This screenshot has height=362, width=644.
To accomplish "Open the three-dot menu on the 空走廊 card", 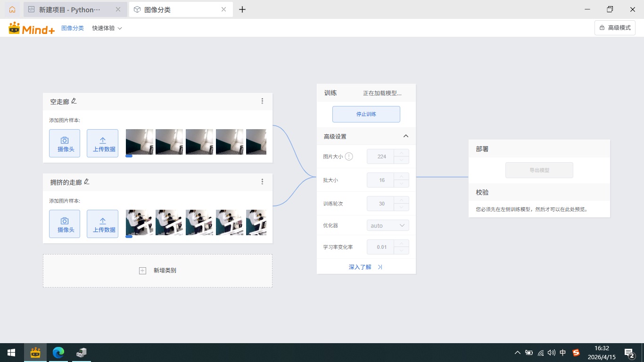I will pyautogui.click(x=263, y=101).
